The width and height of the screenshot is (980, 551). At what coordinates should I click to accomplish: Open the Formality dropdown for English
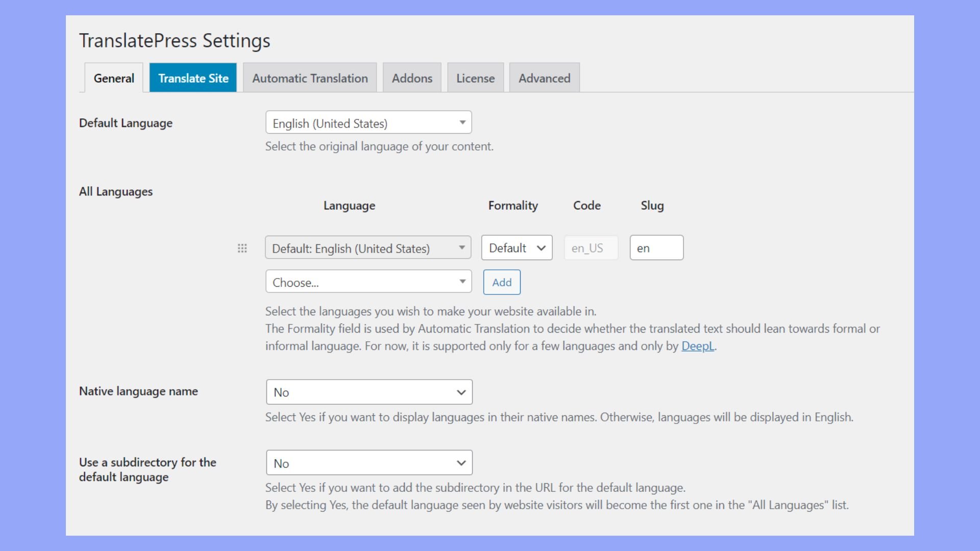(517, 247)
